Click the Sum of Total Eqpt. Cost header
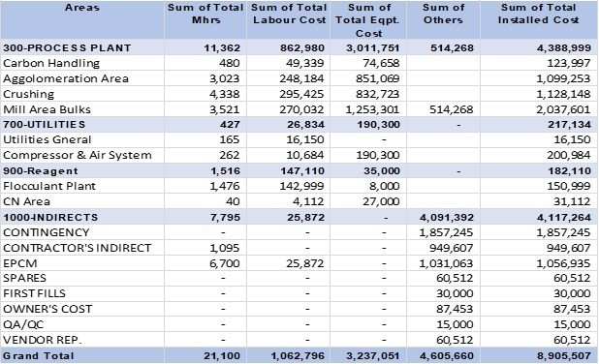The width and height of the screenshot is (599, 364). pos(368,20)
